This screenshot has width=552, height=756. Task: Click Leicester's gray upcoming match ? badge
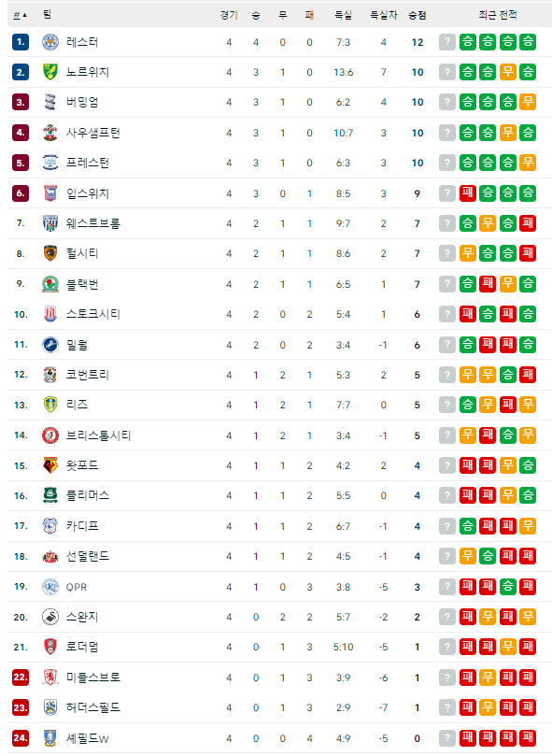point(447,42)
